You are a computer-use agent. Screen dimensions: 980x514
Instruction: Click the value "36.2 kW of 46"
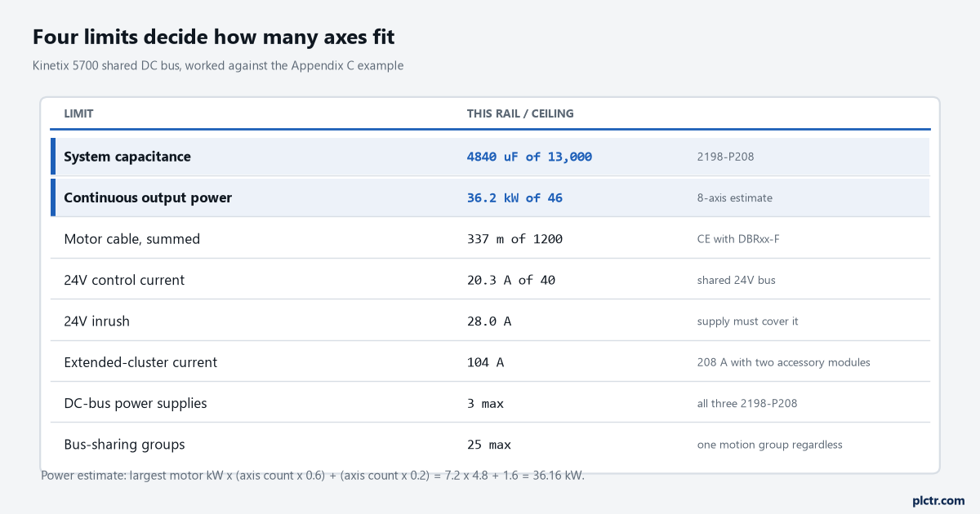[x=514, y=197]
